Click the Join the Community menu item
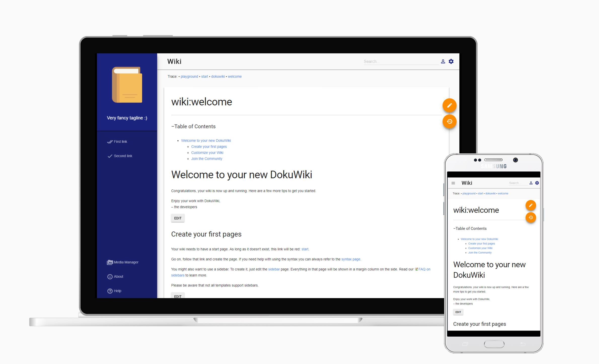Viewport: 599px width, 364px height. click(x=207, y=159)
